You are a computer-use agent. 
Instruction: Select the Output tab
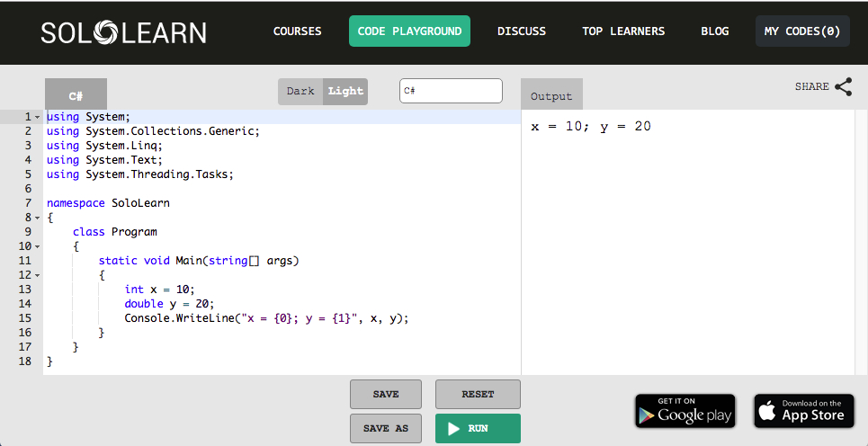coord(551,96)
